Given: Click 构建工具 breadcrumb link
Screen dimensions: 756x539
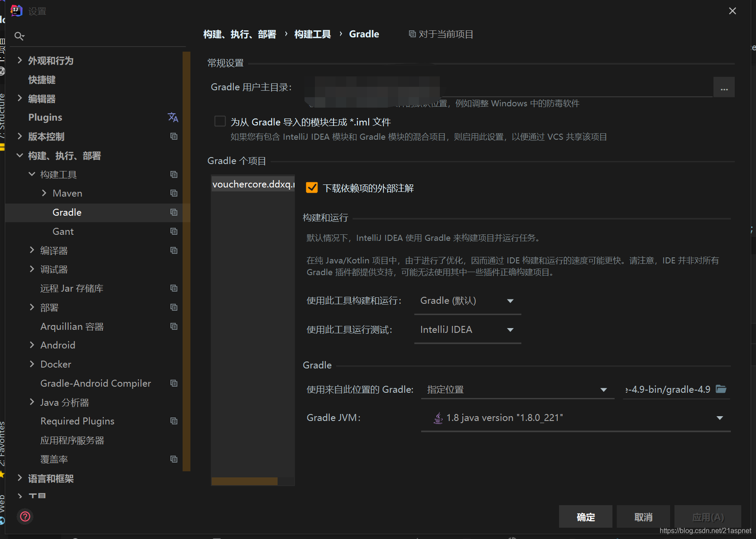Looking at the screenshot, I should (x=312, y=34).
